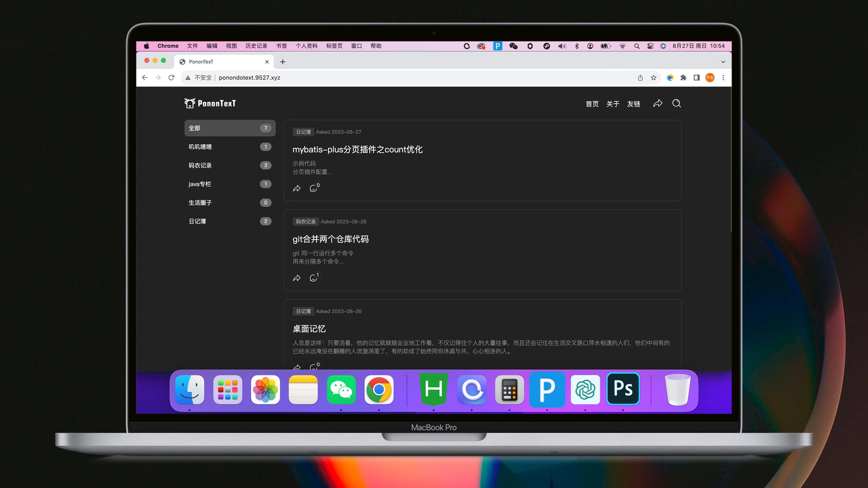Click the Chrome icon in the dock

click(379, 389)
